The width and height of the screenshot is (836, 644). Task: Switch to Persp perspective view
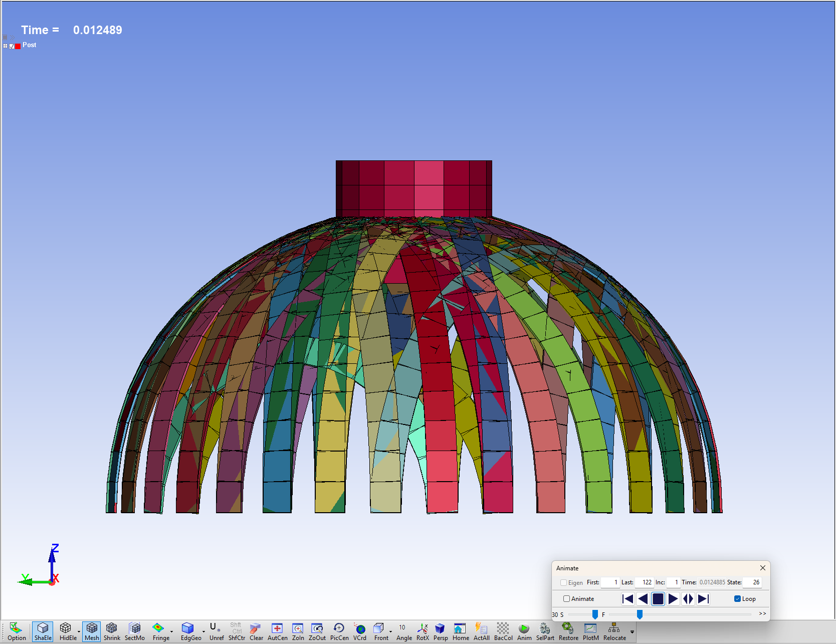click(440, 631)
